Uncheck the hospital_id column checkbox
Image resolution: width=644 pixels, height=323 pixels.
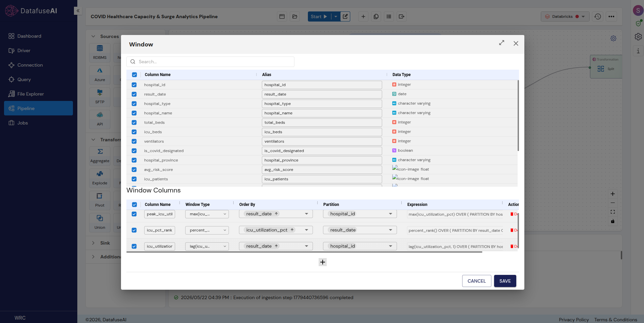click(x=134, y=85)
